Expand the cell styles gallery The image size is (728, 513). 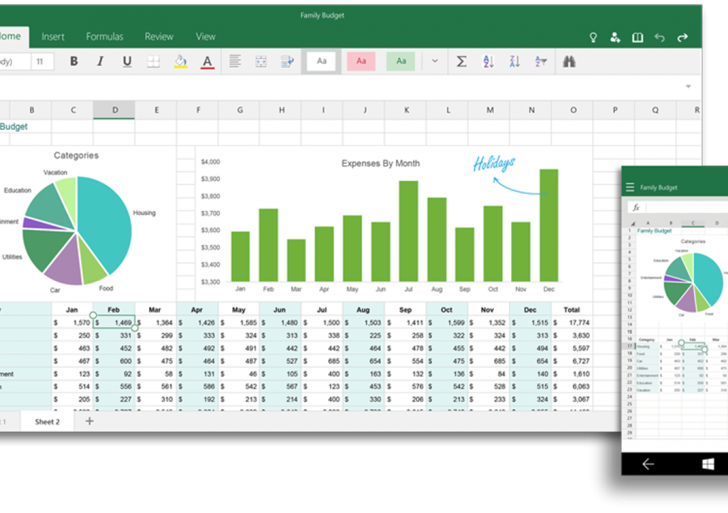[434, 61]
